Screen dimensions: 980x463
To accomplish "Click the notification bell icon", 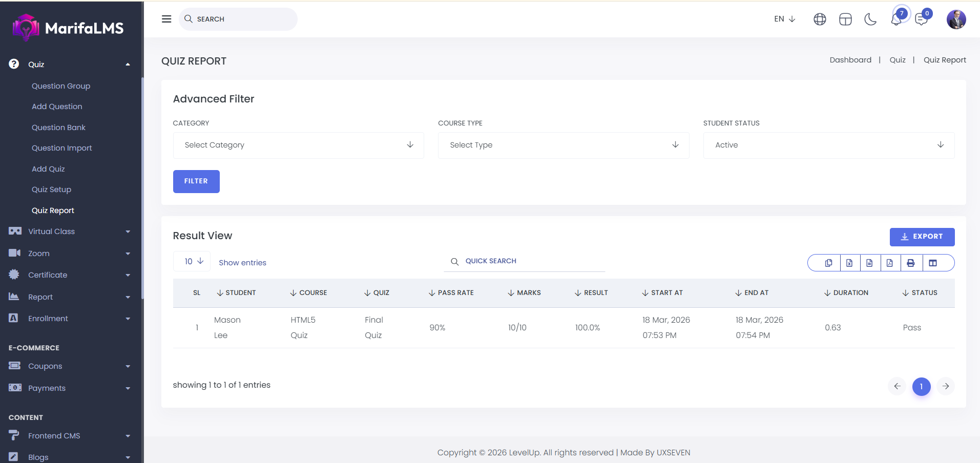I will (x=895, y=19).
